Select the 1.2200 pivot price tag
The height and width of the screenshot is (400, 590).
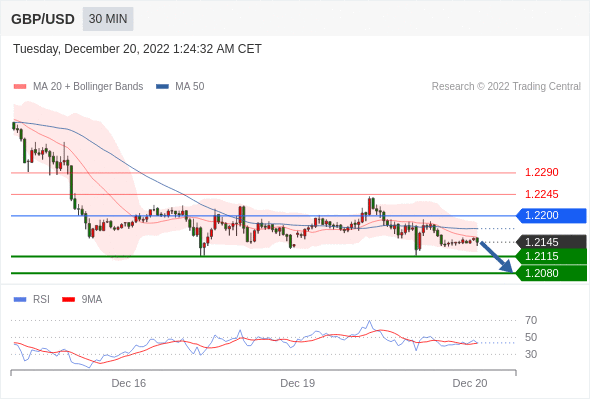click(551, 216)
